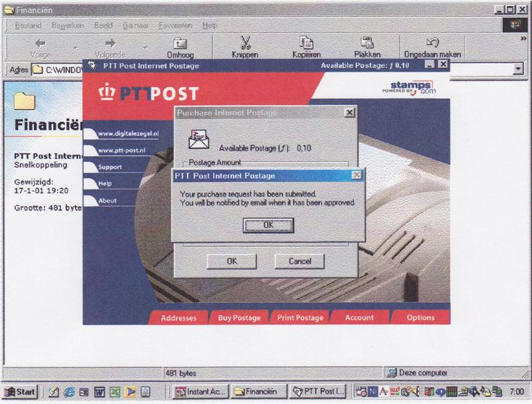The width and height of the screenshot is (532, 404).
Task: Open Help in the PTT Post sidebar
Action: point(105,183)
